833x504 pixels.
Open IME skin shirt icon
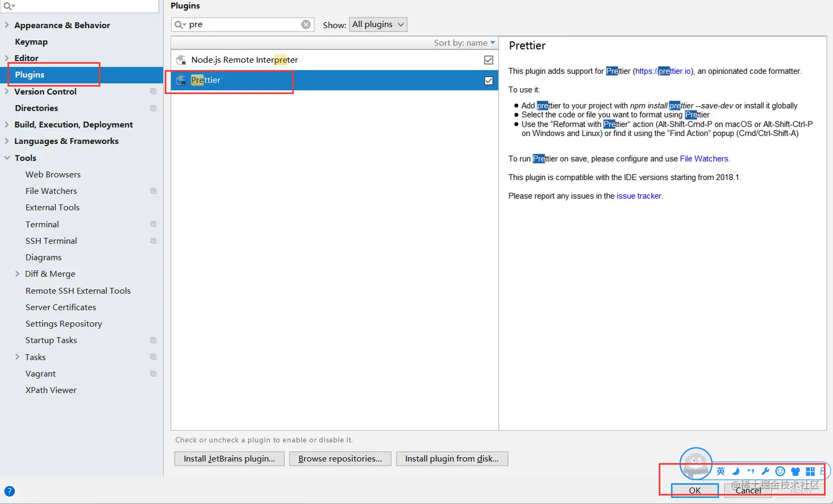pyautogui.click(x=795, y=471)
